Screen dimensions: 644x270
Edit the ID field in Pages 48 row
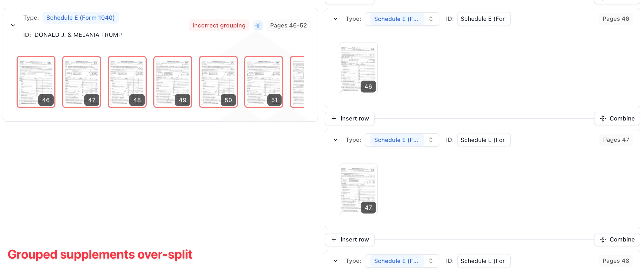(x=484, y=261)
